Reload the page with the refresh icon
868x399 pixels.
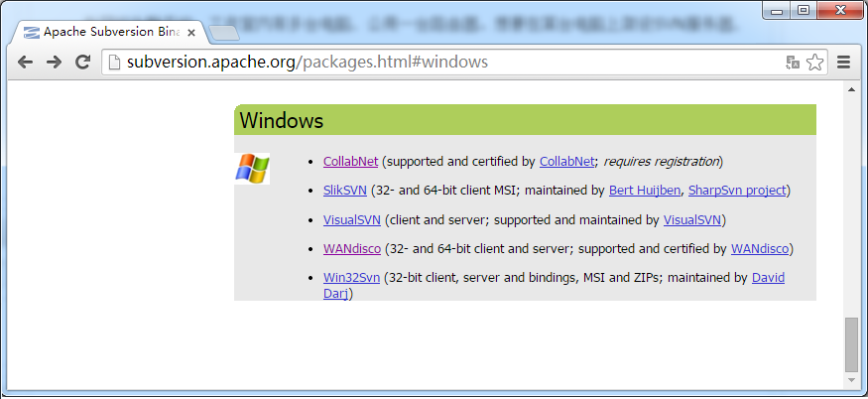(83, 63)
